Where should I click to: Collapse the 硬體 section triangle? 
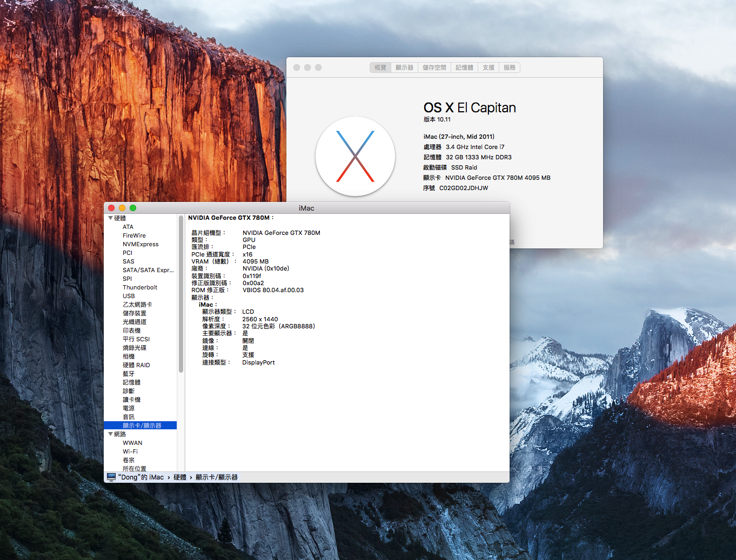(x=111, y=218)
